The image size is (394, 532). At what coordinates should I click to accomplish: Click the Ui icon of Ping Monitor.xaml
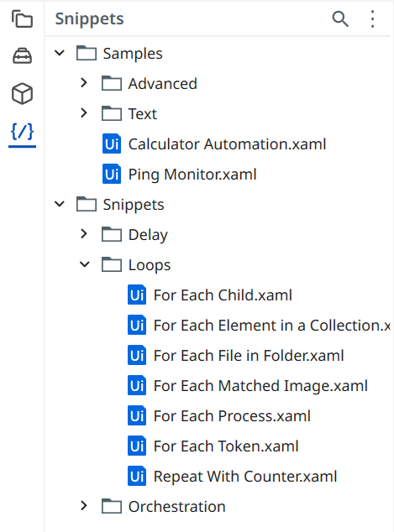pos(112,174)
